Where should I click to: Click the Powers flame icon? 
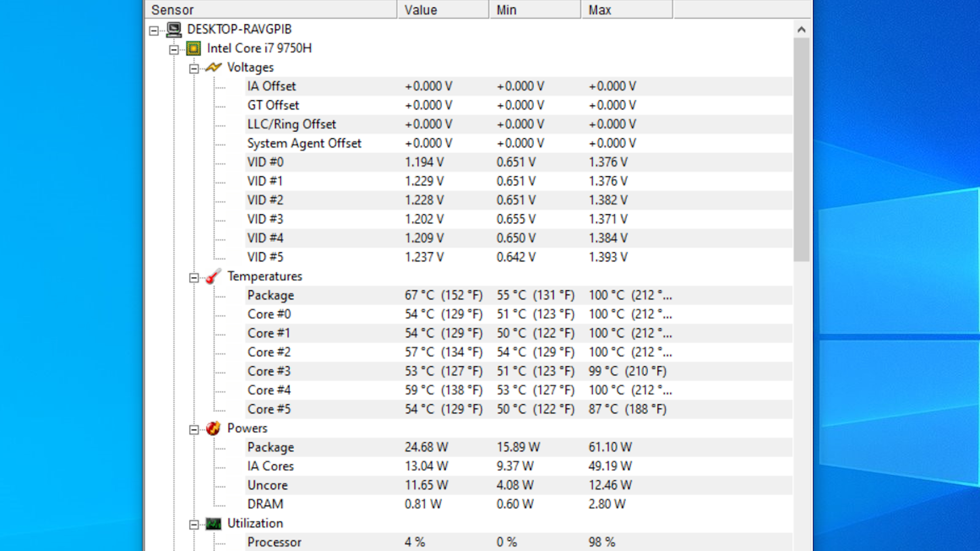pyautogui.click(x=213, y=428)
